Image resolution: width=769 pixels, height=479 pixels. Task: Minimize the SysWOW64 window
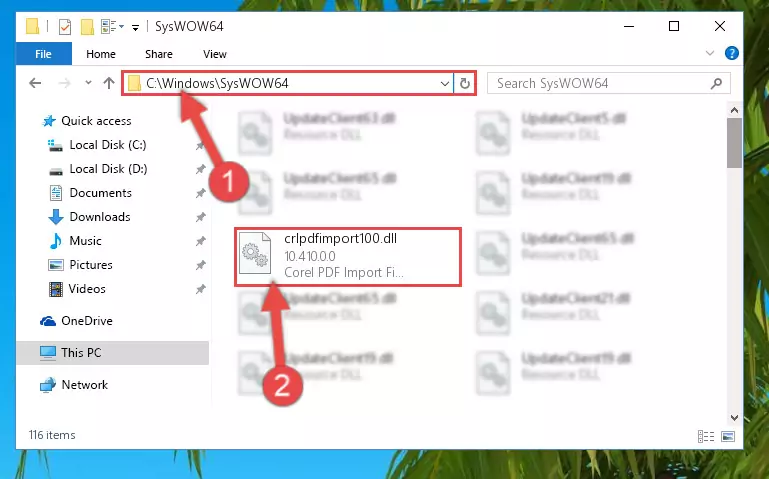[x=629, y=26]
